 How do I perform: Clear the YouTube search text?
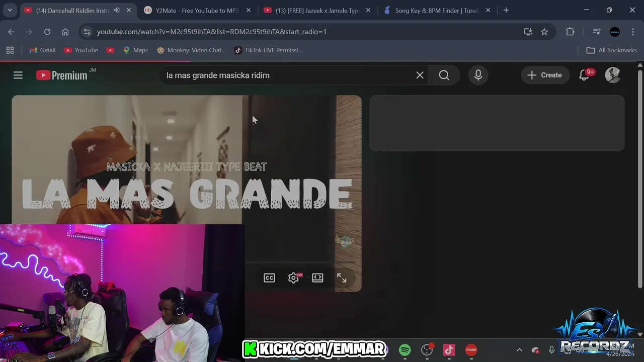[420, 75]
